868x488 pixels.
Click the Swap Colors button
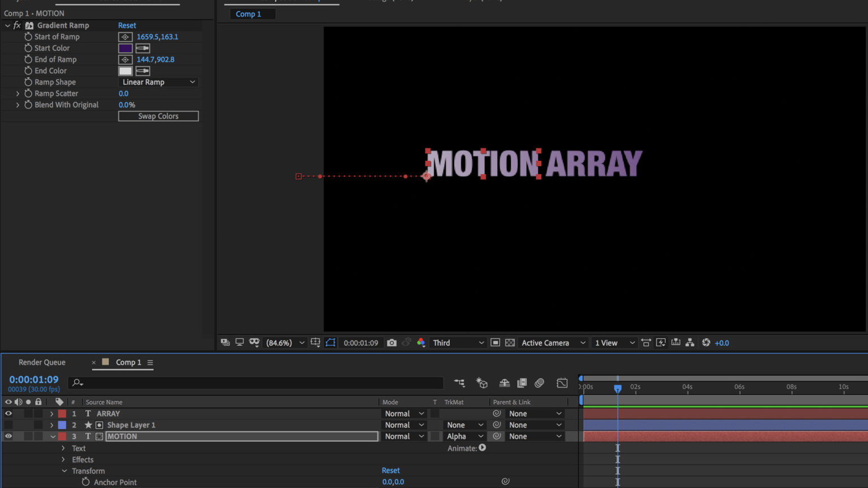(x=158, y=116)
